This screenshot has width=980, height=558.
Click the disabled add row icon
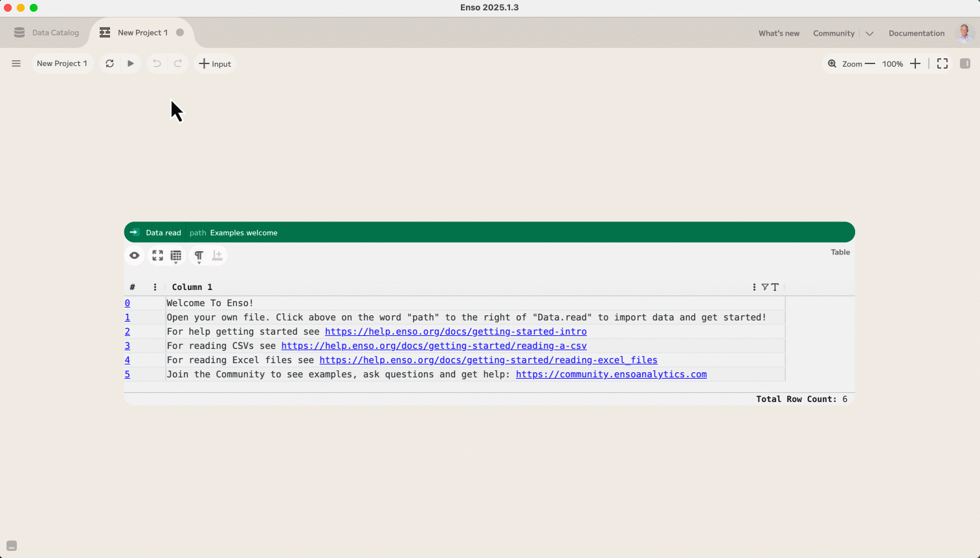tap(217, 256)
